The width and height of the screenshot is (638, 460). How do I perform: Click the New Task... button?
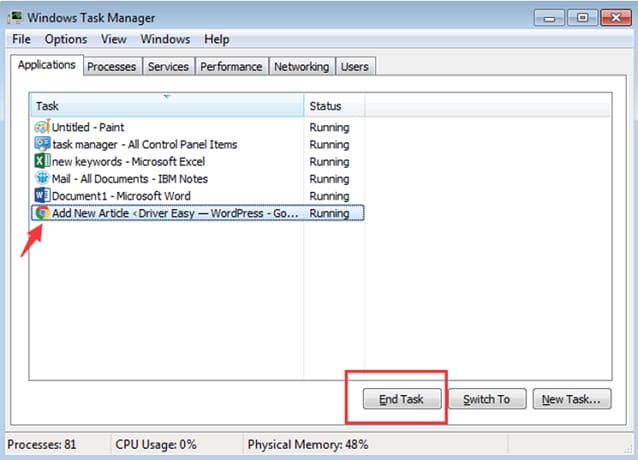(x=572, y=399)
